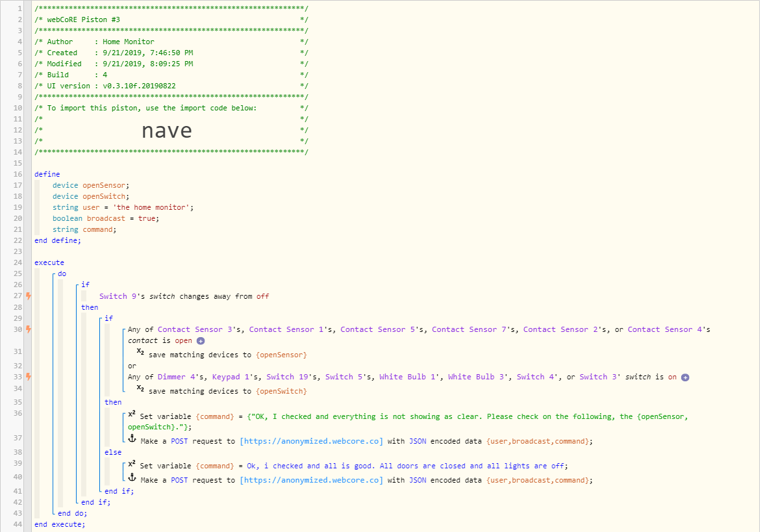Select the 'Switch 3' device on line 33
The height and width of the screenshot is (532, 765).
[598, 377]
